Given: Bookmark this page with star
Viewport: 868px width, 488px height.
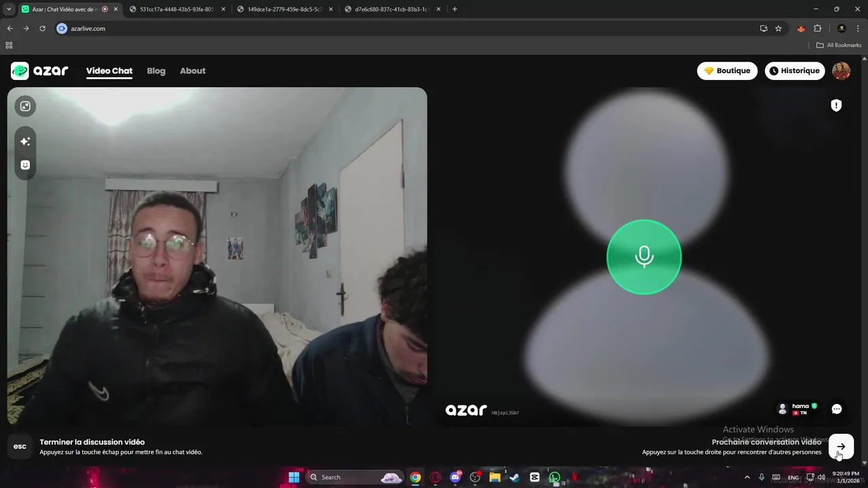Looking at the screenshot, I should coord(778,28).
